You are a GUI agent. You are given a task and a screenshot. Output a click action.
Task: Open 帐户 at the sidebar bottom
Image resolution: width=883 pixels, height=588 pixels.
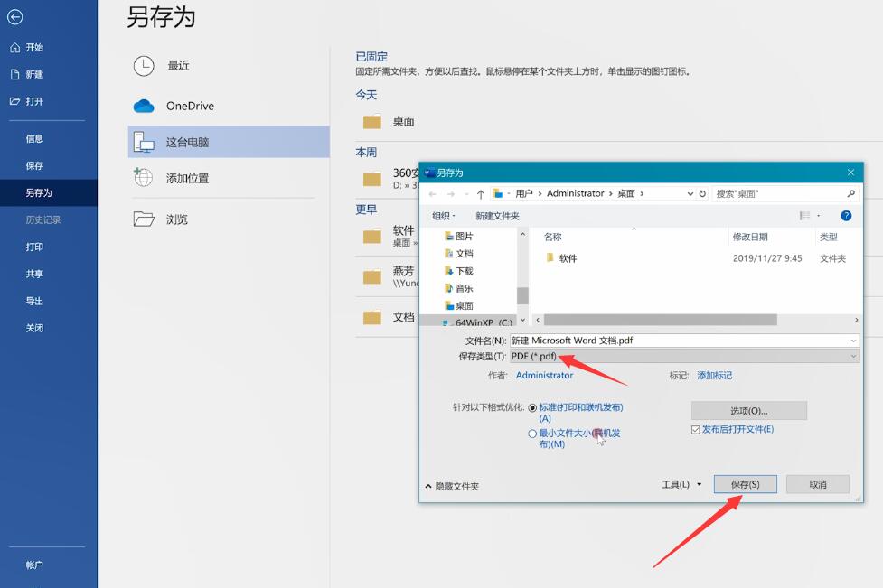(x=34, y=565)
